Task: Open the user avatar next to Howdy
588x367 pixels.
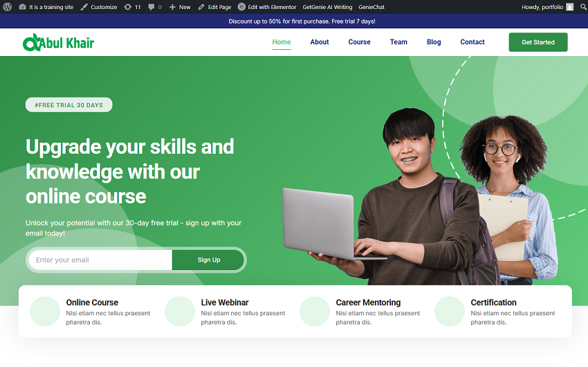Action: 569,7
